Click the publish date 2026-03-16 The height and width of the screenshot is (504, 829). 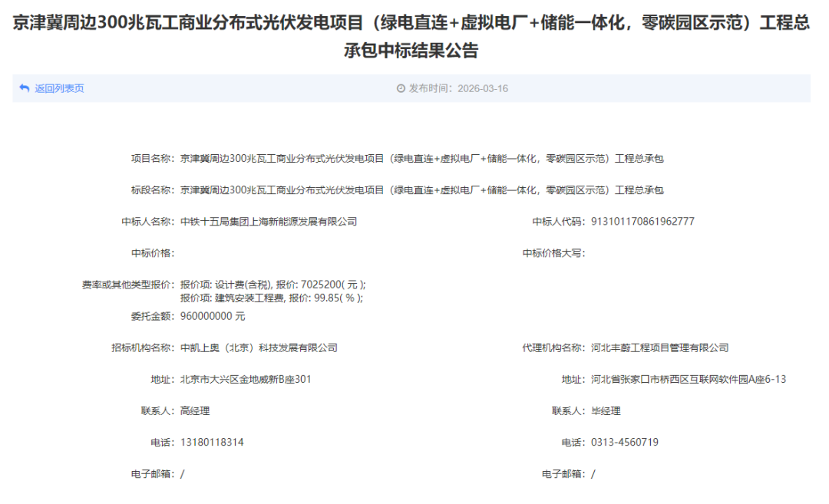[x=482, y=88]
